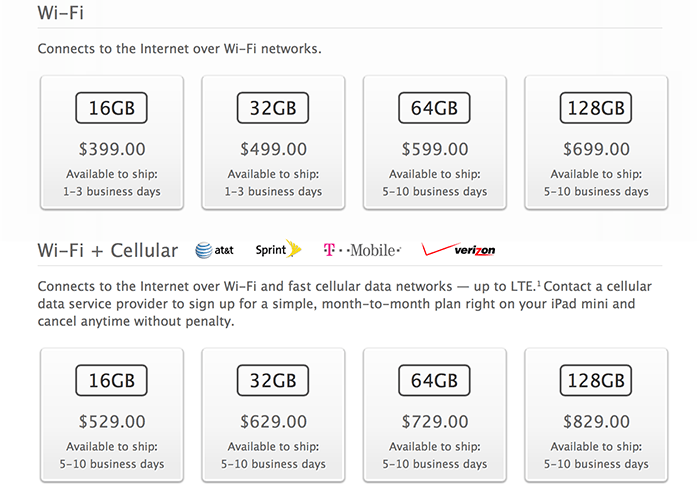Click the Sprint carrier logo
Image resolution: width=700 pixels, height=501 pixels.
point(279,249)
